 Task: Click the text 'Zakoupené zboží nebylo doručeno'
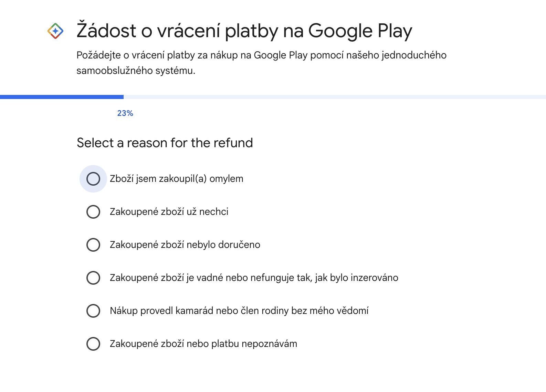185,244
